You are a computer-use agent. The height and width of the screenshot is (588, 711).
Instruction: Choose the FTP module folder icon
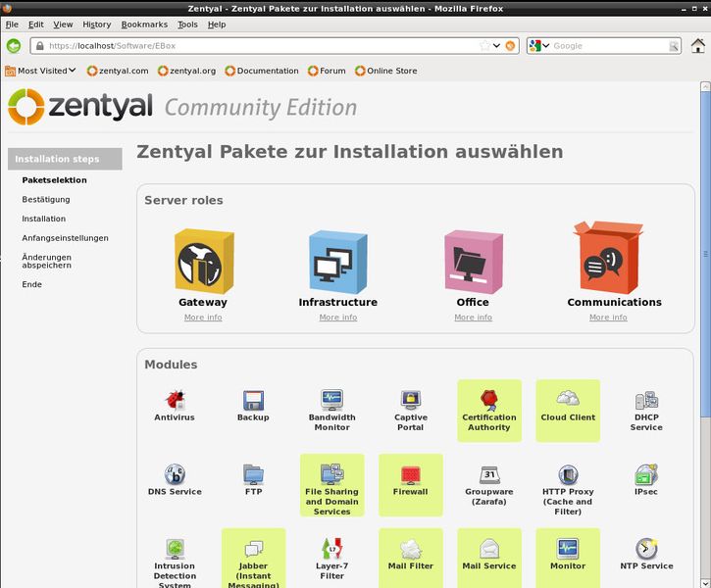tap(253, 474)
